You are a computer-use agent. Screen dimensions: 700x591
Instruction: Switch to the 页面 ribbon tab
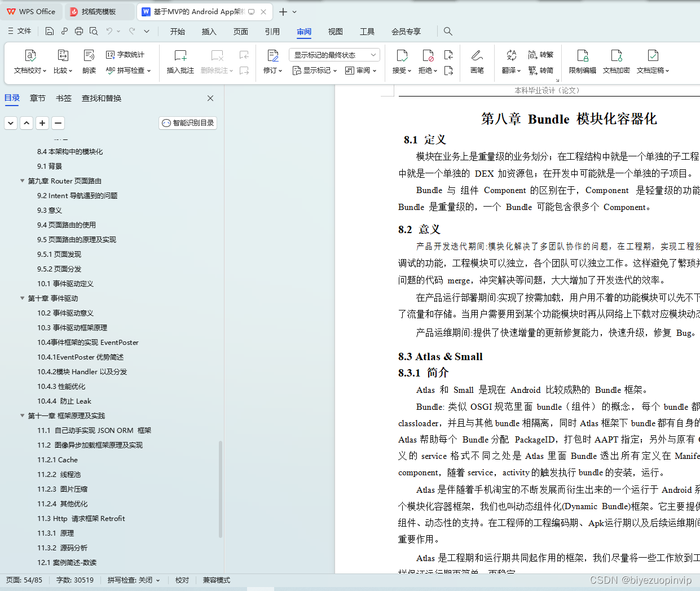tap(241, 32)
